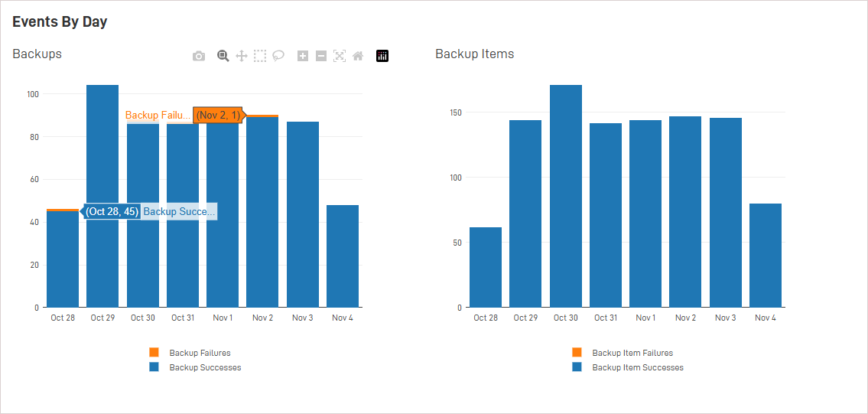The height and width of the screenshot is (414, 868).
Task: Choose the Box Select tool
Action: (x=260, y=56)
